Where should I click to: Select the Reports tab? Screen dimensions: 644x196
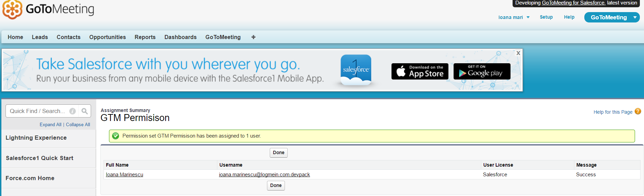pyautogui.click(x=145, y=37)
